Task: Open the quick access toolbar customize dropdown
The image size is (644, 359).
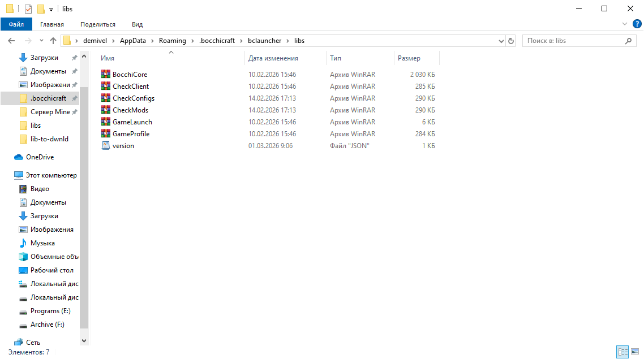Action: pyautogui.click(x=51, y=9)
